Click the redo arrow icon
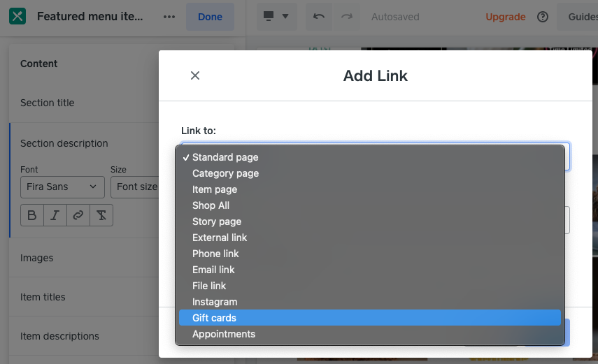 tap(346, 17)
